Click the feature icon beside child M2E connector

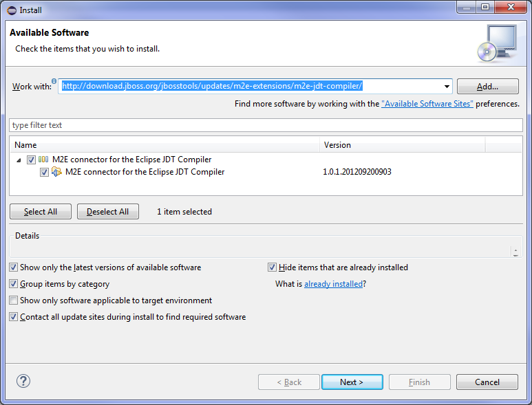tap(56, 172)
